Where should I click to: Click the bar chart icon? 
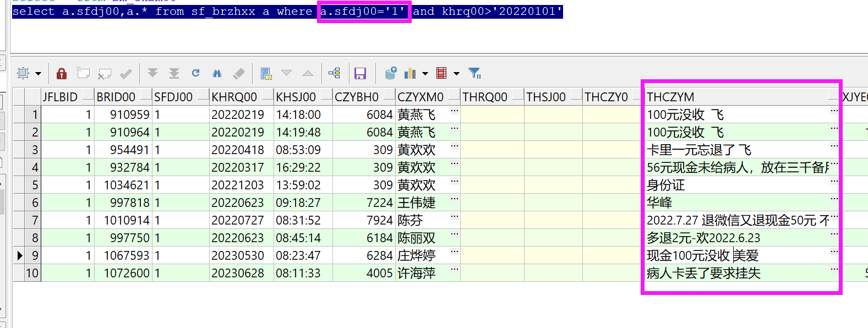[x=410, y=73]
